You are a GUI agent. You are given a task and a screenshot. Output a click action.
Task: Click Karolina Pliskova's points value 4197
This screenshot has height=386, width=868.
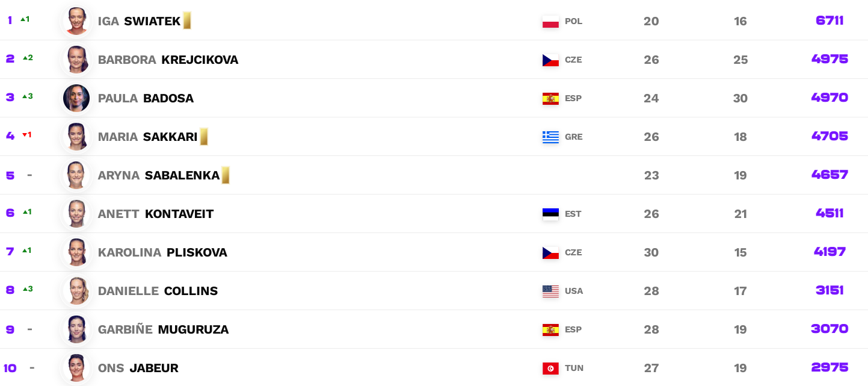pyautogui.click(x=830, y=252)
